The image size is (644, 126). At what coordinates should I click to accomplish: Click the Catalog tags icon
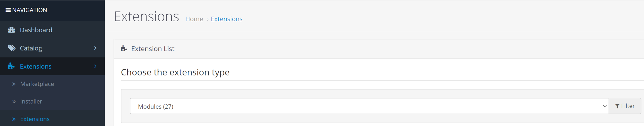tap(11, 48)
